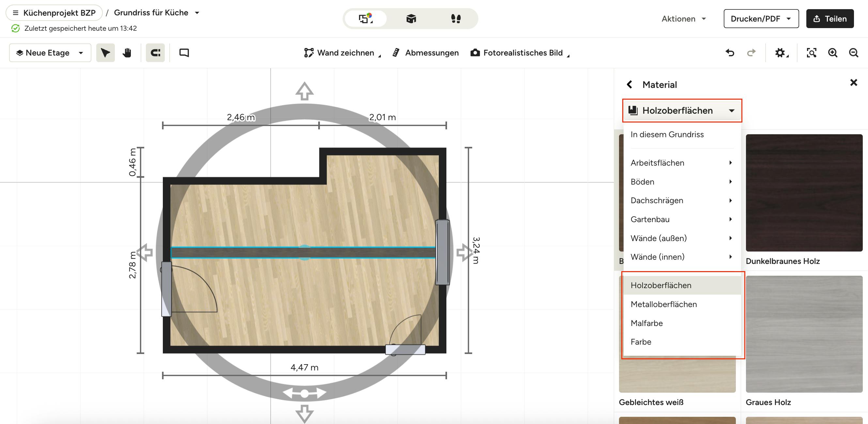Close the Material side panel

pos(854,83)
